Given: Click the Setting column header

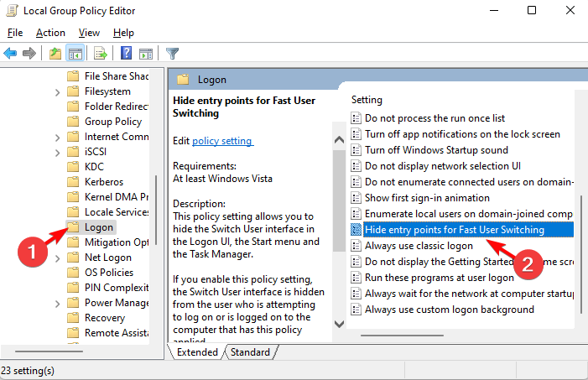Looking at the screenshot, I should [x=367, y=100].
